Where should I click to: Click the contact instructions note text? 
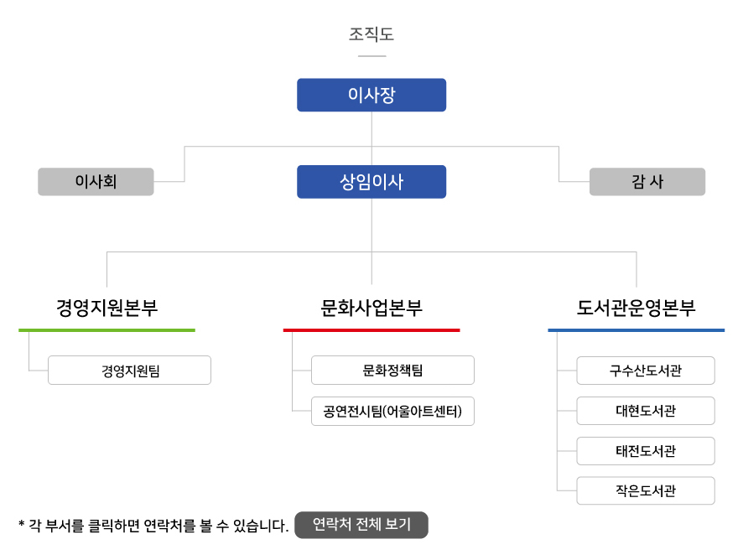click(x=153, y=526)
